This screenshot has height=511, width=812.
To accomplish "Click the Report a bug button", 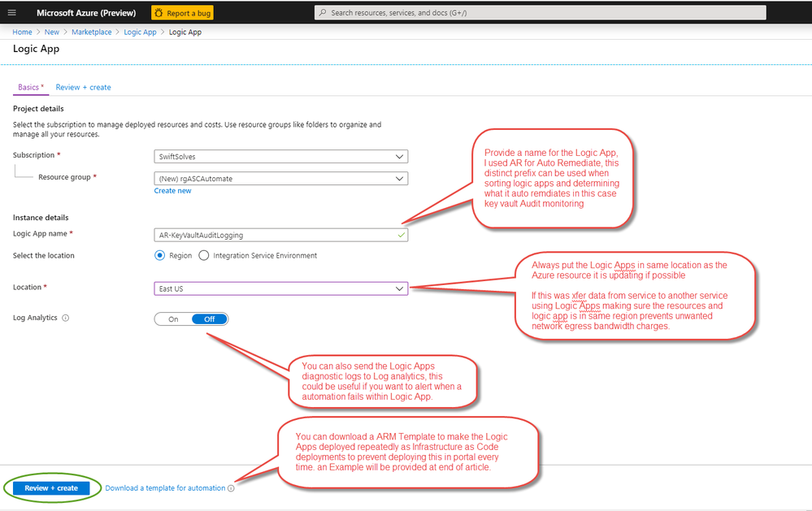I will coord(182,13).
